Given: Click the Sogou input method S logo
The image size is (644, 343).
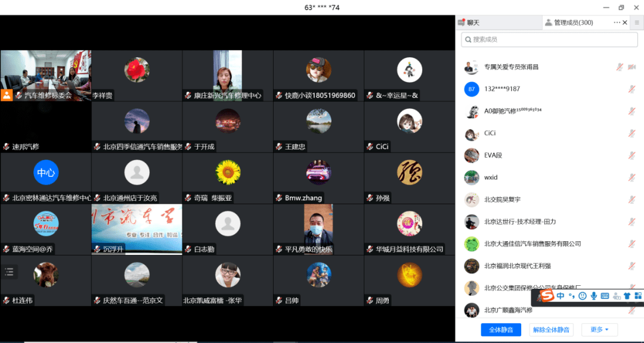Looking at the screenshot, I should [547, 296].
